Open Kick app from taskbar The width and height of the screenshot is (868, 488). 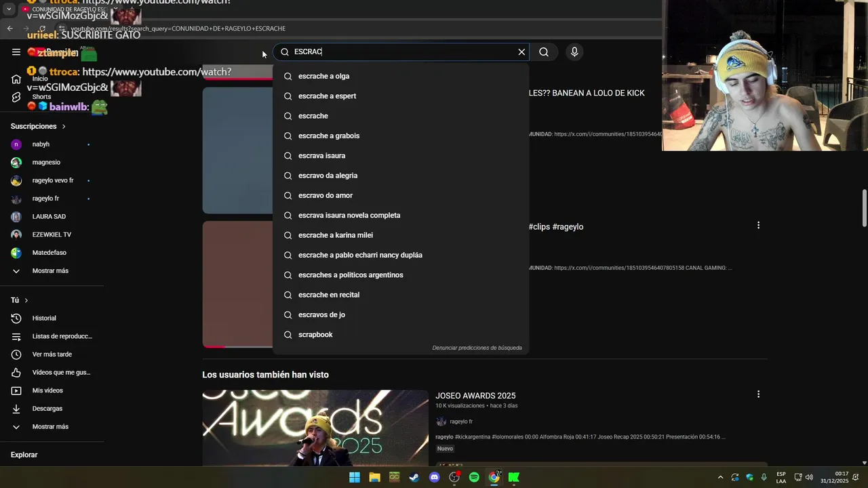click(514, 477)
